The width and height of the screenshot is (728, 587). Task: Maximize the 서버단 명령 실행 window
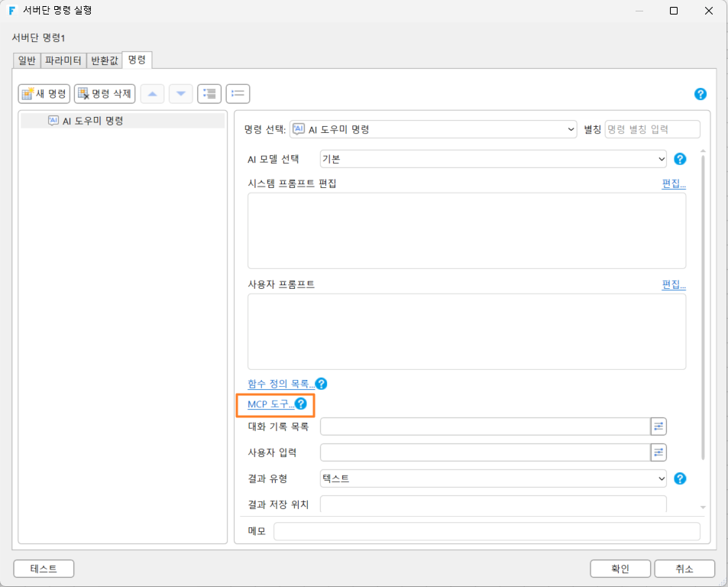coord(674,11)
